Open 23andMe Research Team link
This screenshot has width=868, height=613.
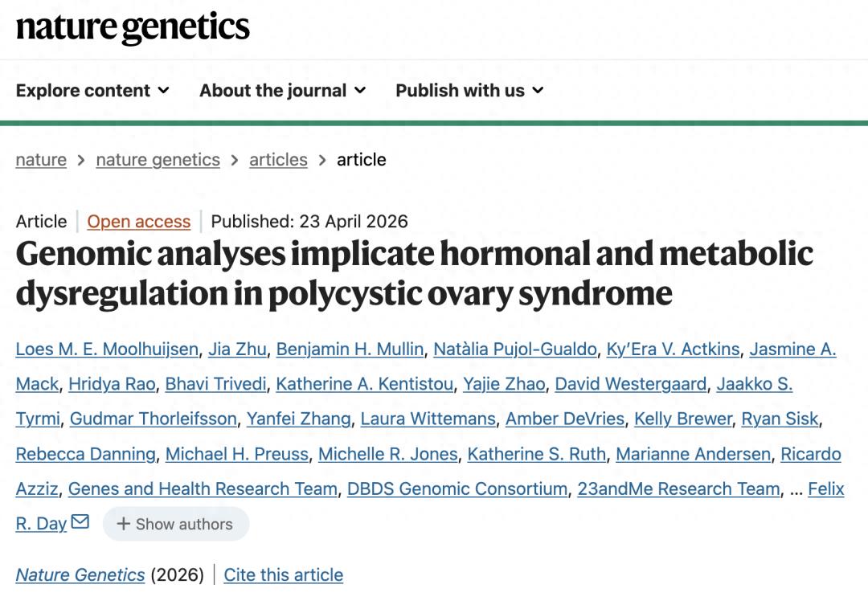(x=678, y=488)
